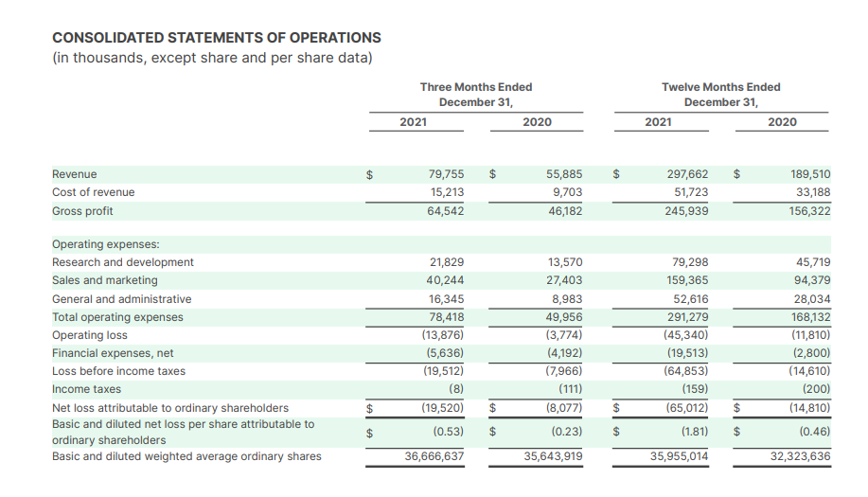Select the Three Months Ended header

tap(476, 95)
